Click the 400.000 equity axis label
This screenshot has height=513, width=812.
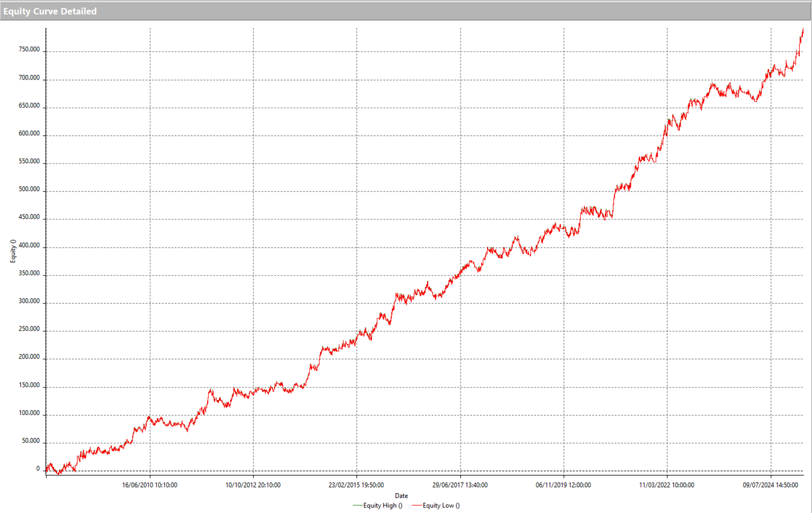(29, 246)
